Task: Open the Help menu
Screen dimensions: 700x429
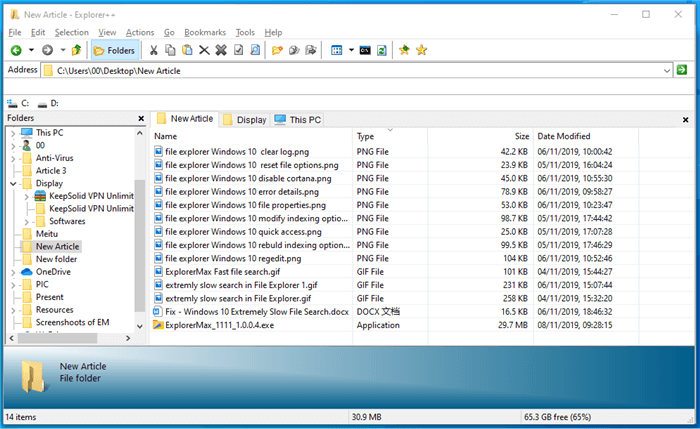Action: click(273, 32)
